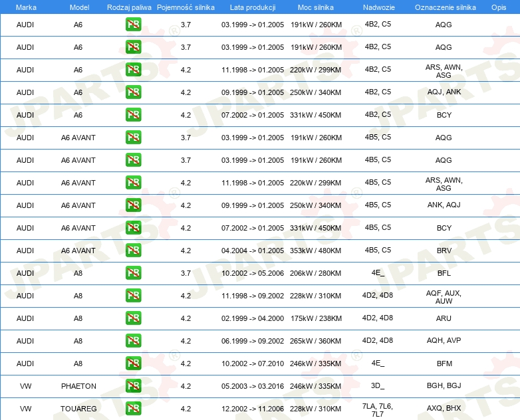
Task: Click engine codes AQF, AUX, AUW
Action: (x=444, y=297)
